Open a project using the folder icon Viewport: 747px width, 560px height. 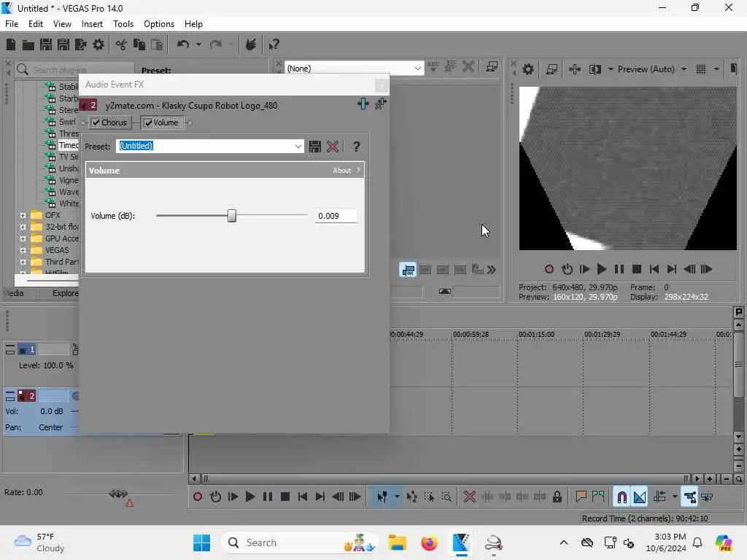[28, 44]
